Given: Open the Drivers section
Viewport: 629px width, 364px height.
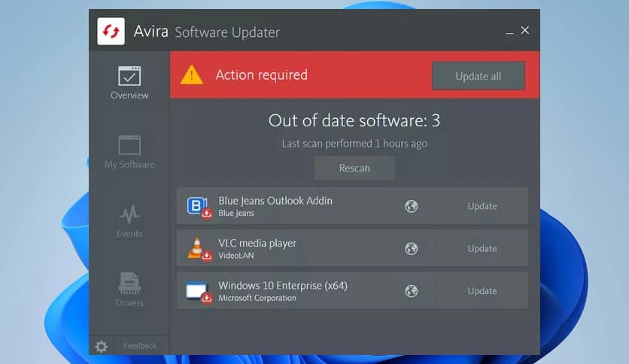Looking at the screenshot, I should coord(129,290).
